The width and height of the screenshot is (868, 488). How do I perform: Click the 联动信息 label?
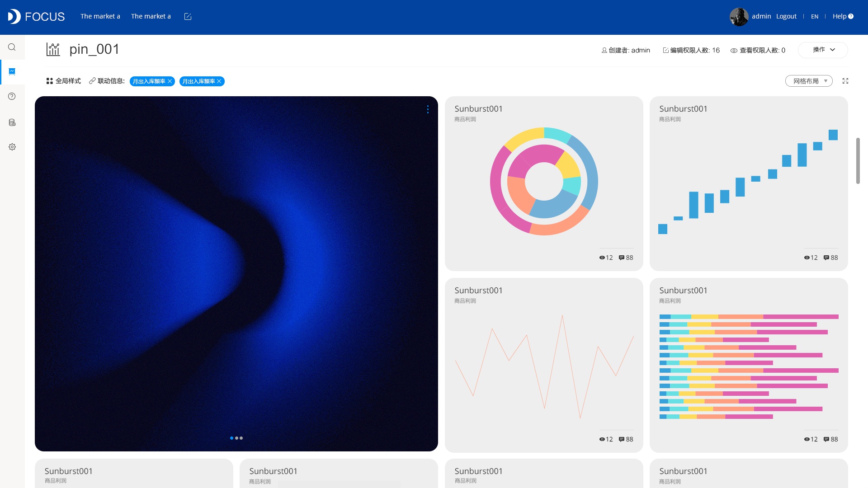tap(110, 81)
